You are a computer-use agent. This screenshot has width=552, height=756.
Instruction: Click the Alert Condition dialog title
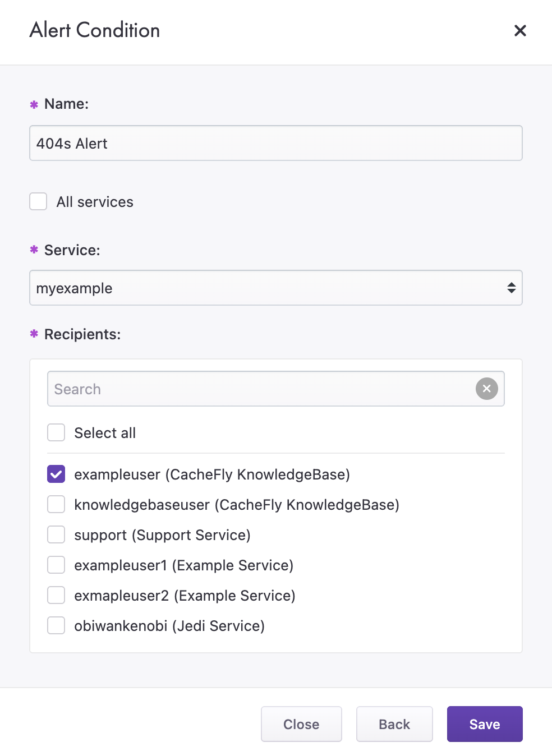click(x=95, y=30)
